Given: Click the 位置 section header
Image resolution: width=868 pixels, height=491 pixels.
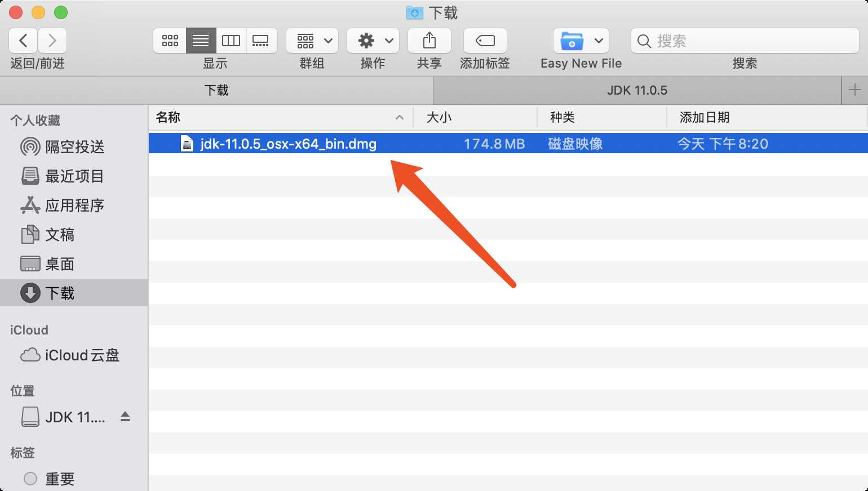Looking at the screenshot, I should point(23,391).
